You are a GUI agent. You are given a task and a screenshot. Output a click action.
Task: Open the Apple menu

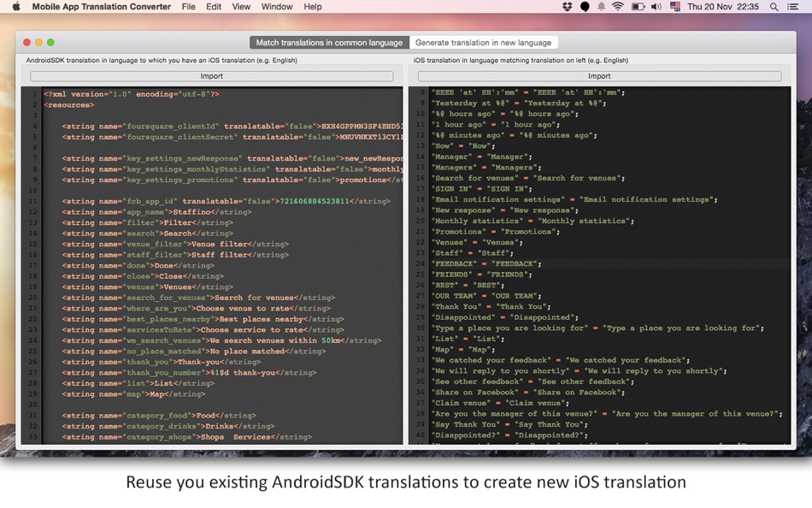click(16, 7)
